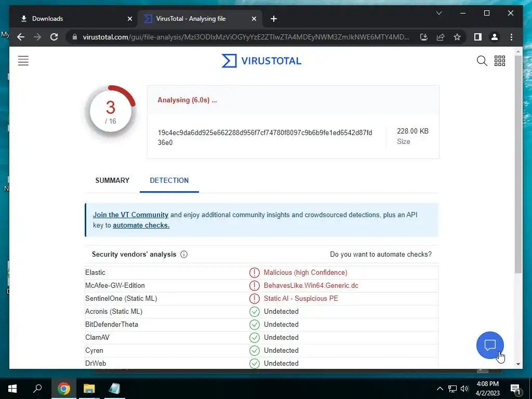Reload the page with the refresh icon
Viewport: 532px width, 399px height.
click(54, 37)
